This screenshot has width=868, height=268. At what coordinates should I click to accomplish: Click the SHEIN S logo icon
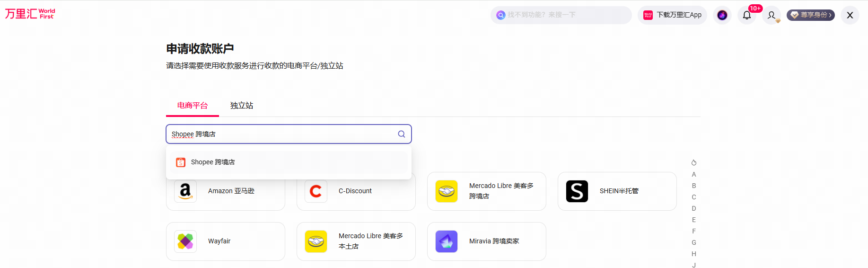(x=577, y=191)
